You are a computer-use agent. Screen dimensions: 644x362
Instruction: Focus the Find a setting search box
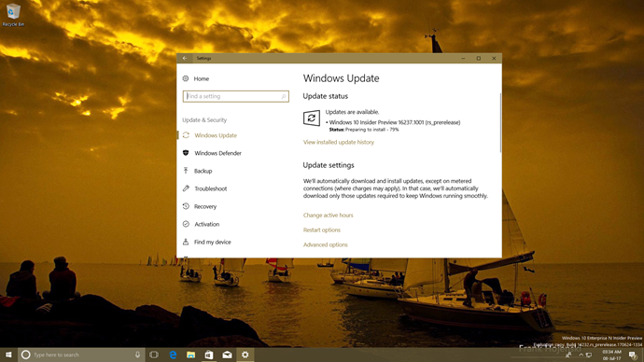236,96
